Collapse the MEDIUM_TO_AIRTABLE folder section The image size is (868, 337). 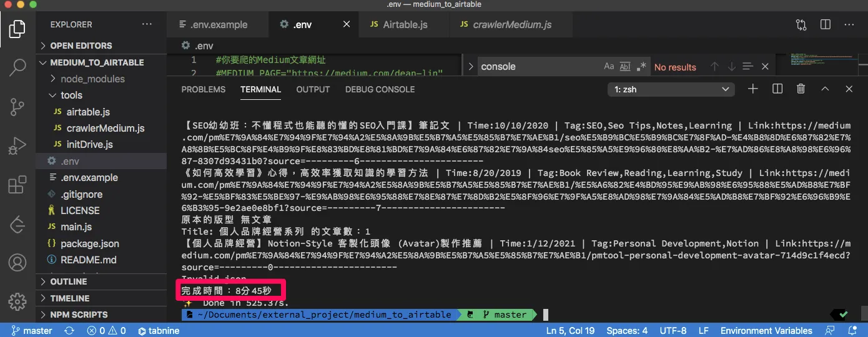[101, 62]
